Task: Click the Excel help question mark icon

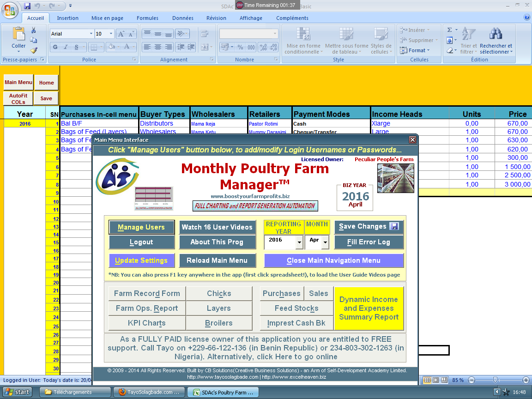Action: [527, 18]
